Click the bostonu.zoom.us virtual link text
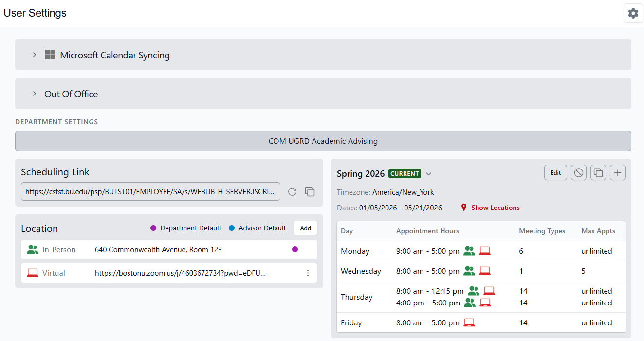This screenshot has width=644, height=341. pos(181,273)
